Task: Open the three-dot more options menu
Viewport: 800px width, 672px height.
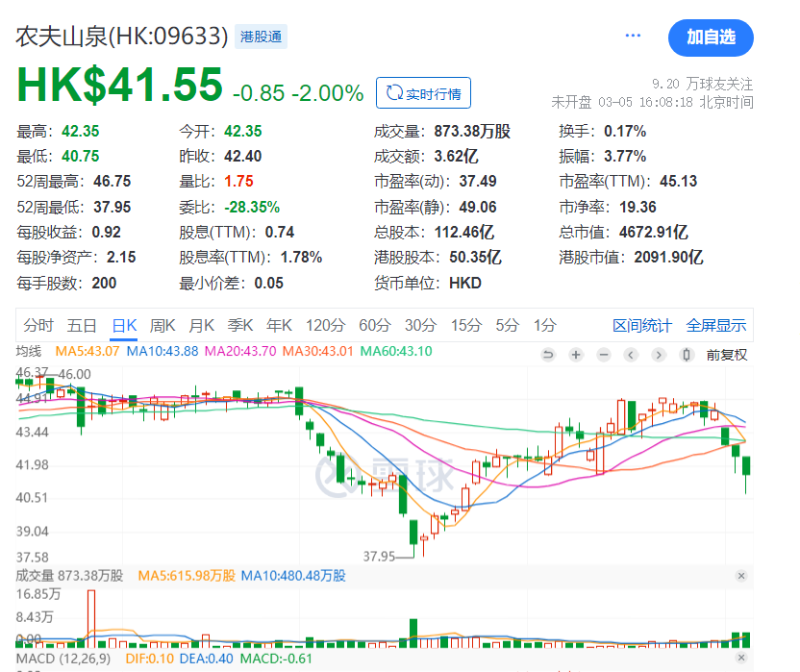Action: pos(633,36)
